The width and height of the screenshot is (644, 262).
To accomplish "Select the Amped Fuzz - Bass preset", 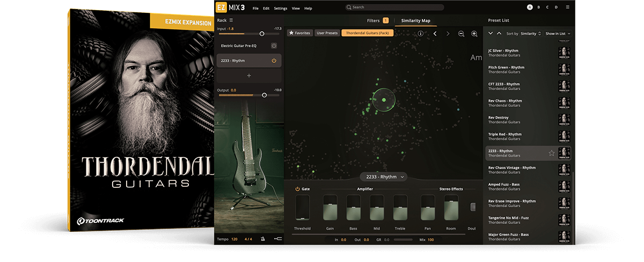I will tap(529, 187).
